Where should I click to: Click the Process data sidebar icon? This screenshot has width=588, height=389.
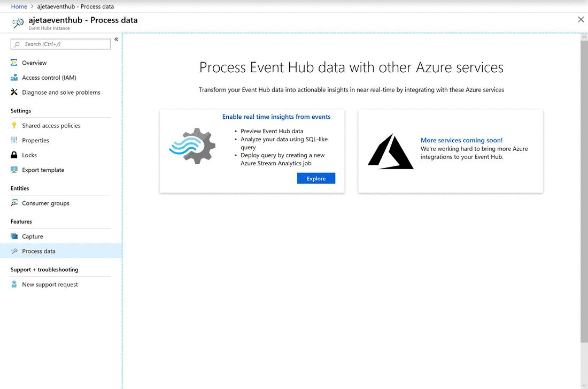[x=13, y=250]
